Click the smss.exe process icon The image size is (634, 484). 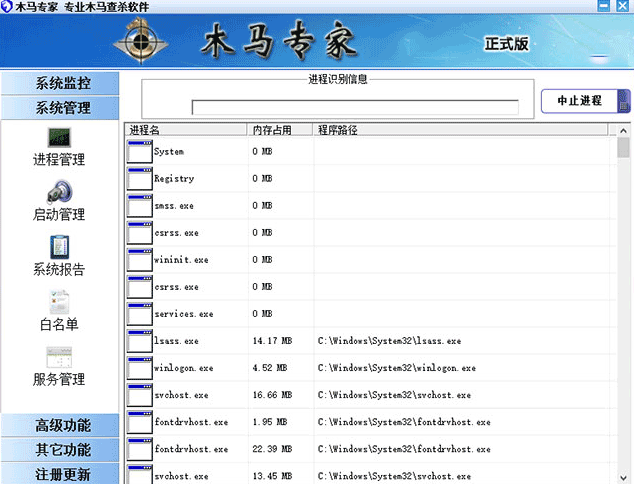[139, 205]
